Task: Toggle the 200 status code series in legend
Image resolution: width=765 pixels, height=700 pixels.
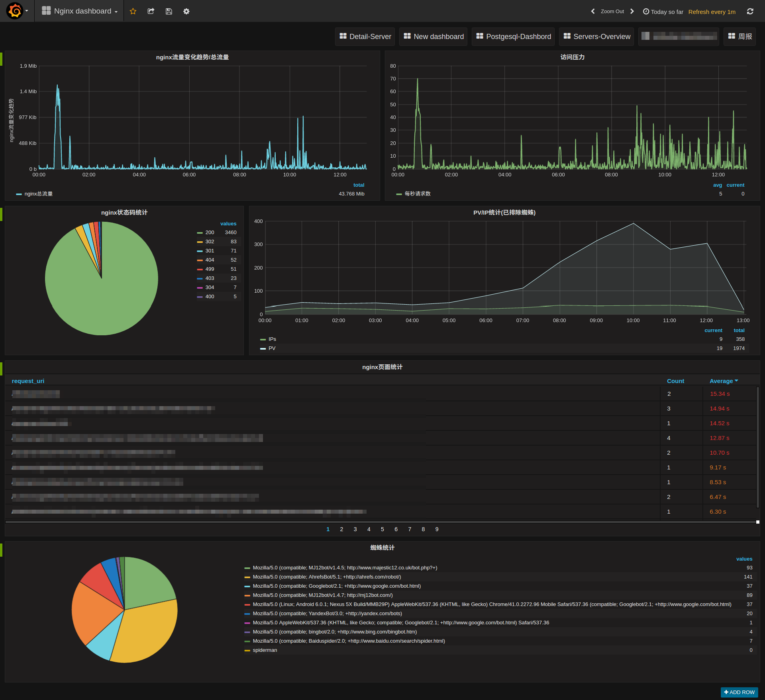Action: 210,233
